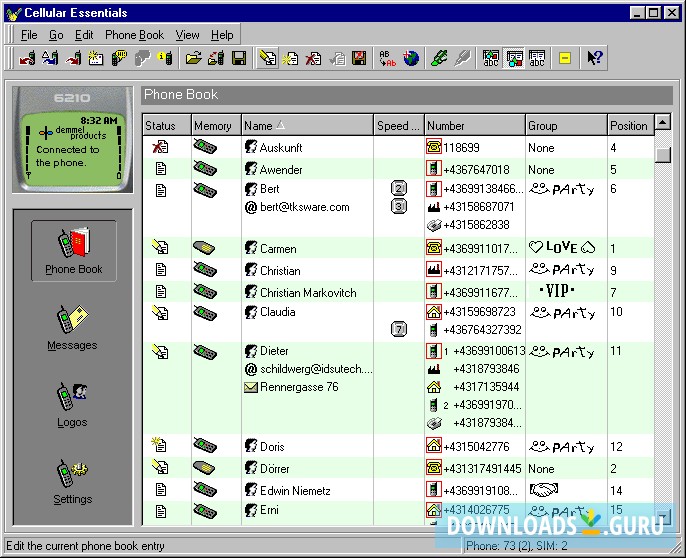Open the Phone Book menu

click(x=134, y=35)
